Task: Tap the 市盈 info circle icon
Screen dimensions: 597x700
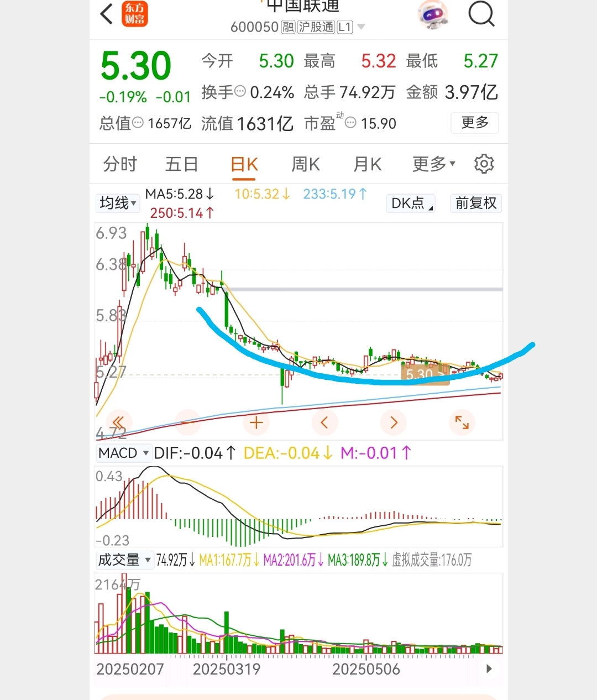Action: pos(350,122)
